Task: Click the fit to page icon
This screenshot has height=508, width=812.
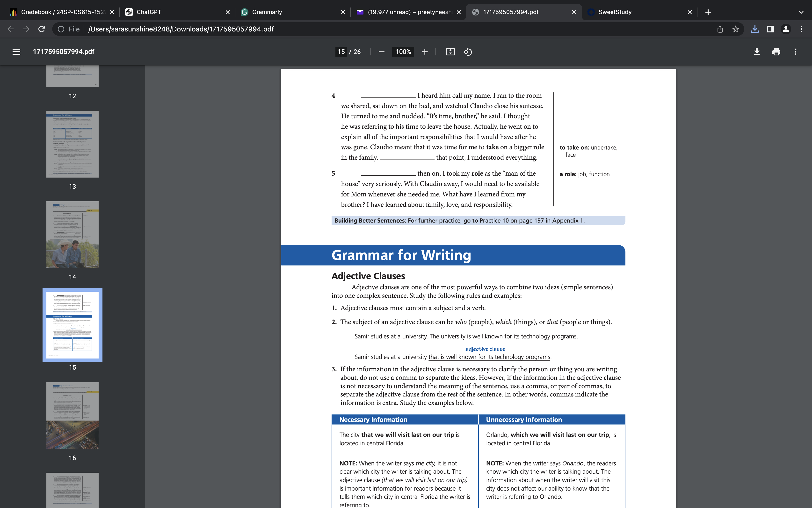Action: [x=450, y=52]
